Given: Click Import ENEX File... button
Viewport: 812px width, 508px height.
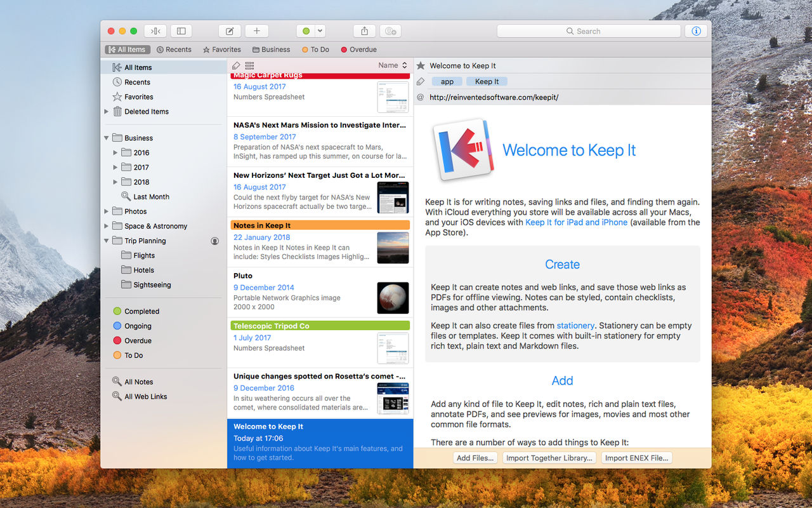Looking at the screenshot, I should tap(636, 458).
